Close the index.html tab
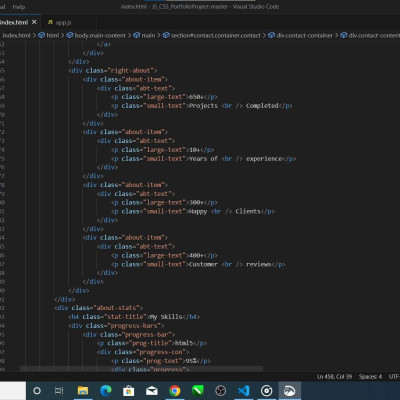The height and width of the screenshot is (400, 400). 34,22
